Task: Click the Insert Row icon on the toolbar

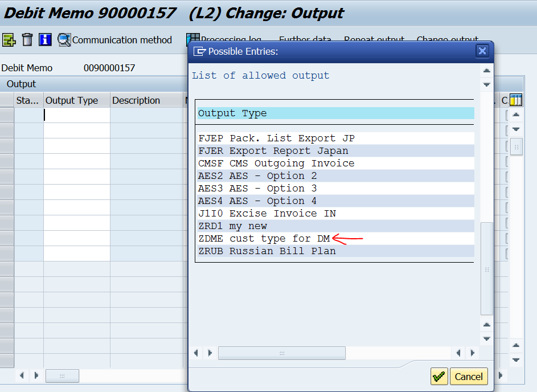Action: [x=9, y=40]
